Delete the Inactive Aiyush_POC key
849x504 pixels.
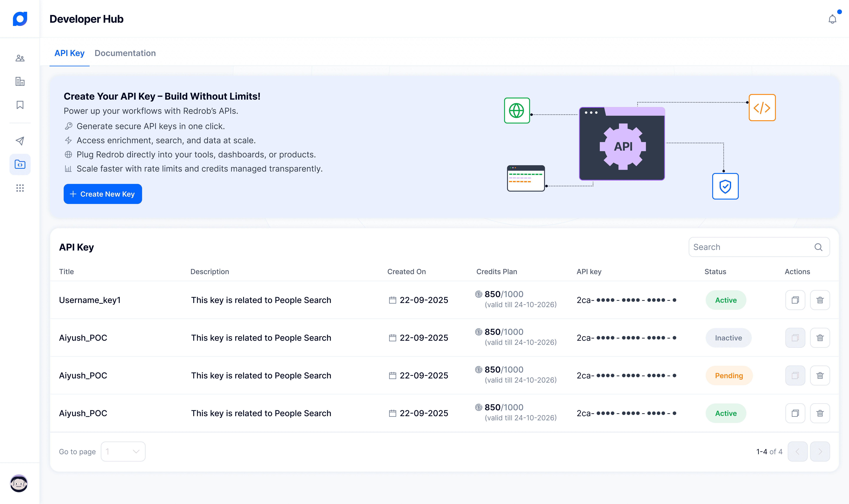(x=820, y=338)
